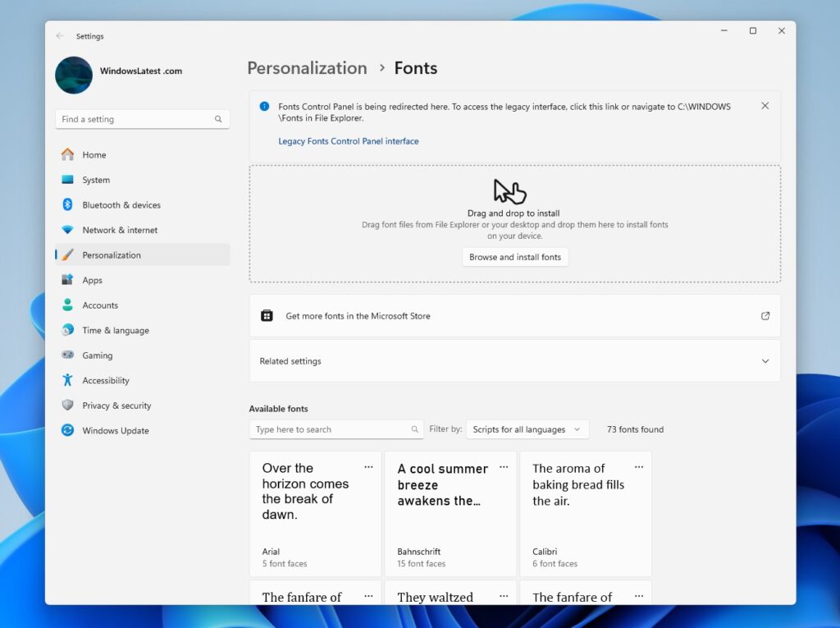The image size is (840, 628).
Task: Dismiss the fonts redirect notification banner
Action: tap(765, 105)
